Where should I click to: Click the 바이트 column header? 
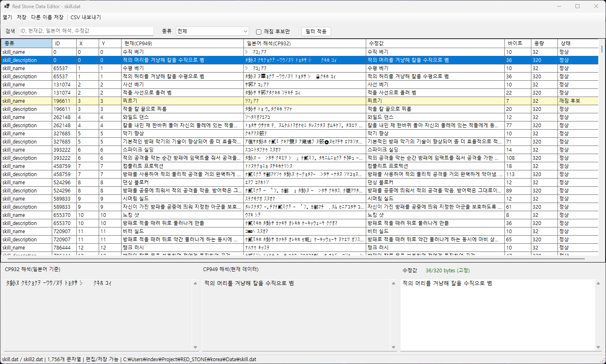518,43
